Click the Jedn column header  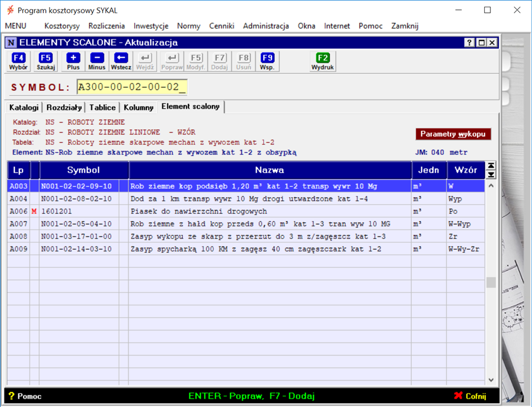click(429, 170)
